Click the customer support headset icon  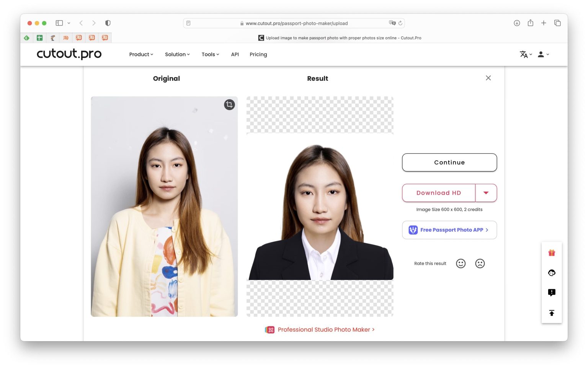(x=551, y=273)
